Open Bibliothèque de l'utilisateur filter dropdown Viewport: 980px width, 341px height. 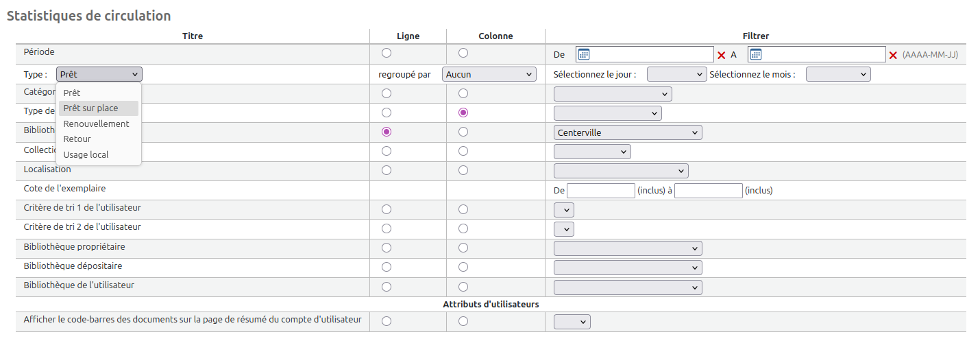point(628,287)
